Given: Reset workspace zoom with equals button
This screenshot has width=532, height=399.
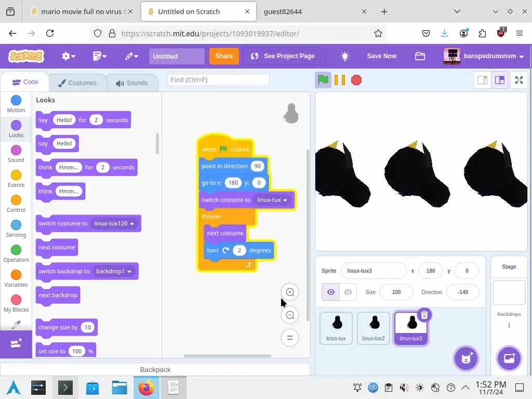Looking at the screenshot, I should pos(290,338).
